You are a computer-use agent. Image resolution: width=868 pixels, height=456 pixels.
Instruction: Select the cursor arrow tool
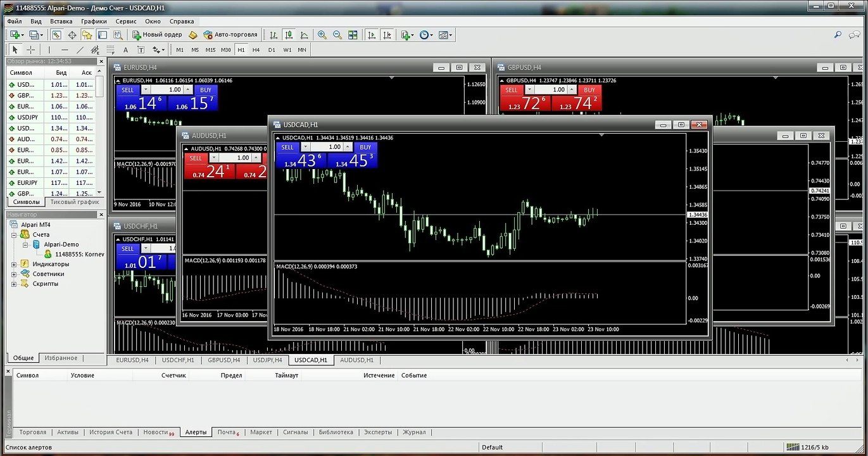(15, 49)
